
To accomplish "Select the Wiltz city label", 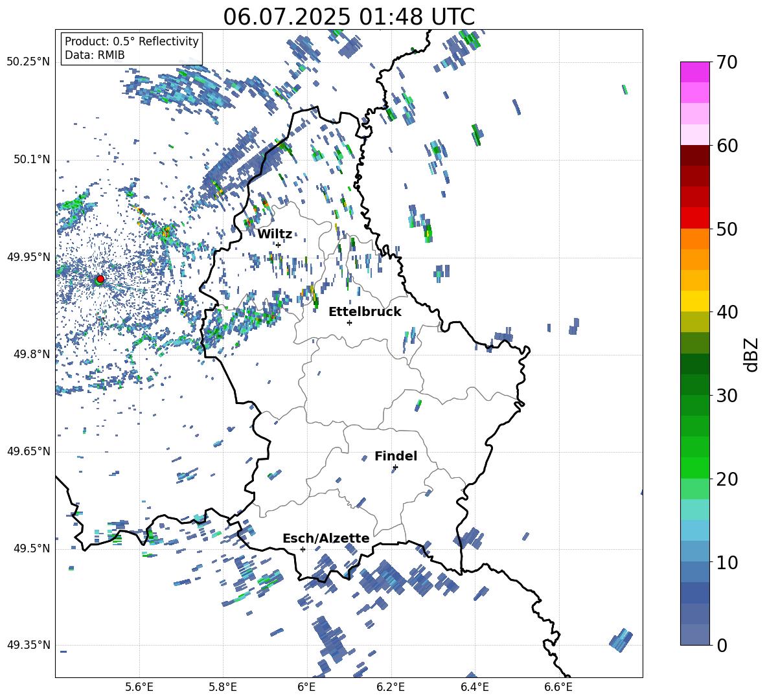I will tap(275, 234).
